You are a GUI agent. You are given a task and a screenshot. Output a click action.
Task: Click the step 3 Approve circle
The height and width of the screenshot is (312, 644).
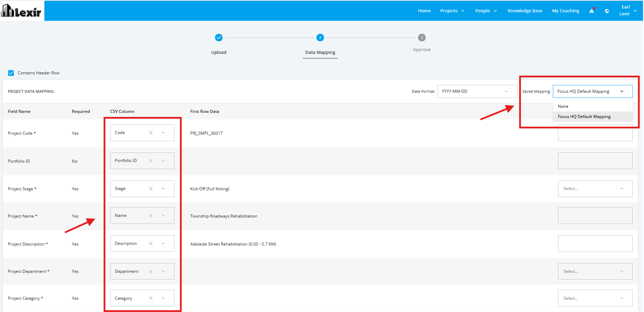422,38
